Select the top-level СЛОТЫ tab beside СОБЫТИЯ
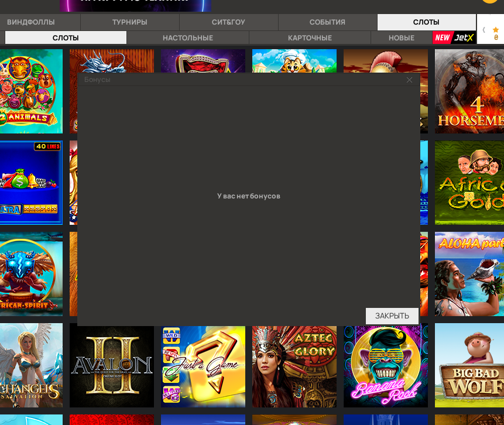The image size is (504, 425). point(426,22)
